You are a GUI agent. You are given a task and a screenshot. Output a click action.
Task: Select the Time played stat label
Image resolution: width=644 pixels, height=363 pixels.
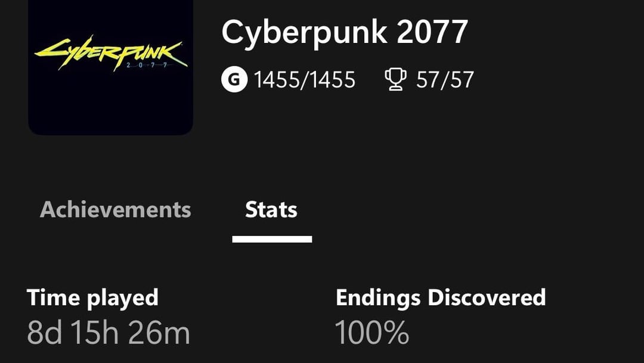tap(92, 297)
